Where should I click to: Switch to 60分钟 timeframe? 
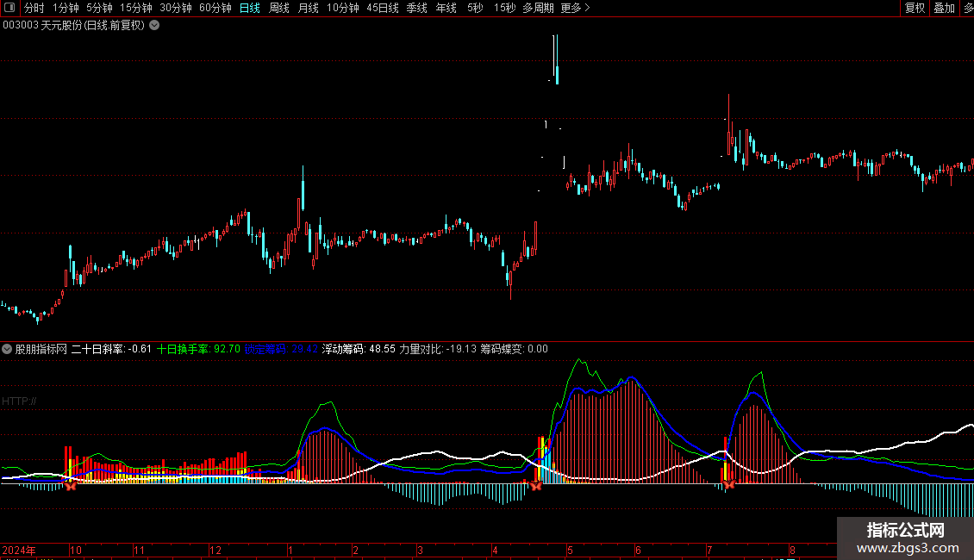(x=215, y=8)
